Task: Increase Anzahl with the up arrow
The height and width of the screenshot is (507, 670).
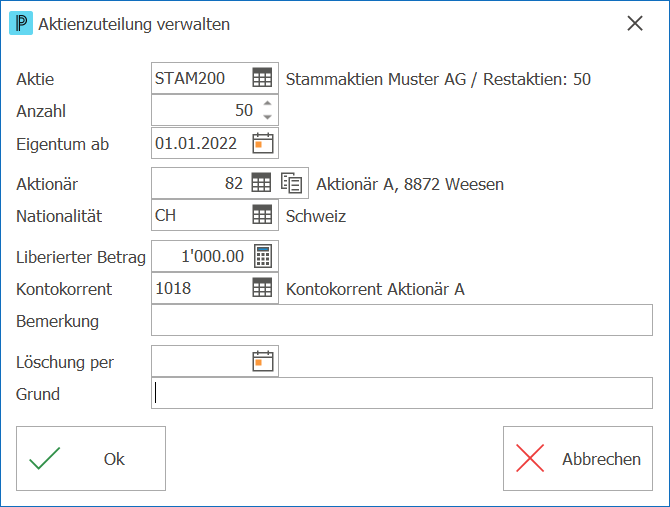Action: click(x=267, y=103)
